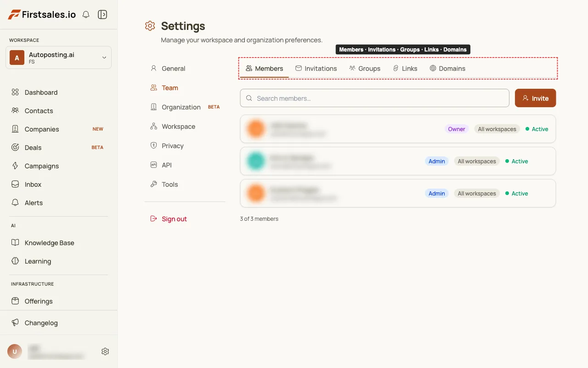Open notifications bell in sidebar header

86,15
